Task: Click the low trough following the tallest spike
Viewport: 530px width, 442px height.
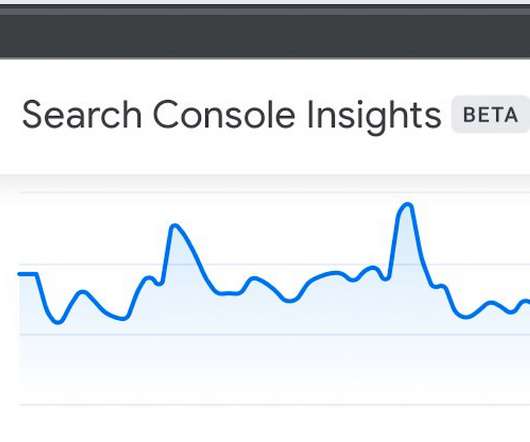Action: [x=466, y=316]
